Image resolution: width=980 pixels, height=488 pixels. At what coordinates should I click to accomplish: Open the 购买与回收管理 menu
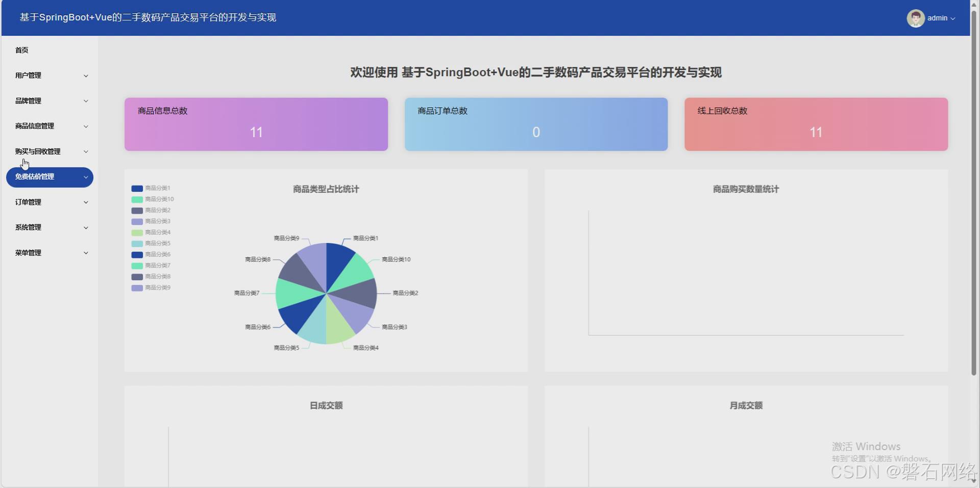pyautogui.click(x=50, y=152)
